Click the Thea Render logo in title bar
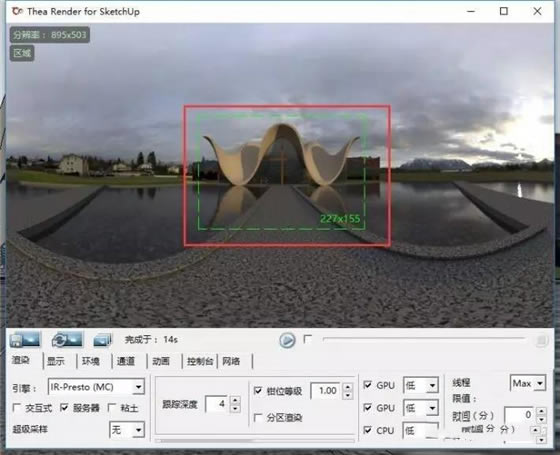Image resolution: width=560 pixels, height=455 pixels. [17, 11]
